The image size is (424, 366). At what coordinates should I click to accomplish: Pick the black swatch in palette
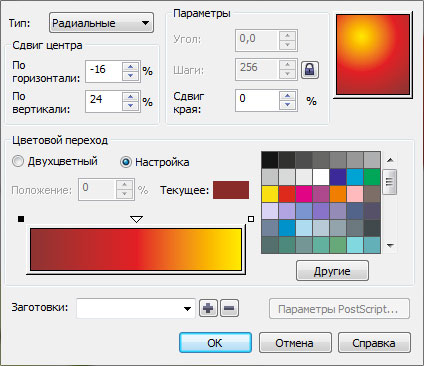click(x=270, y=160)
